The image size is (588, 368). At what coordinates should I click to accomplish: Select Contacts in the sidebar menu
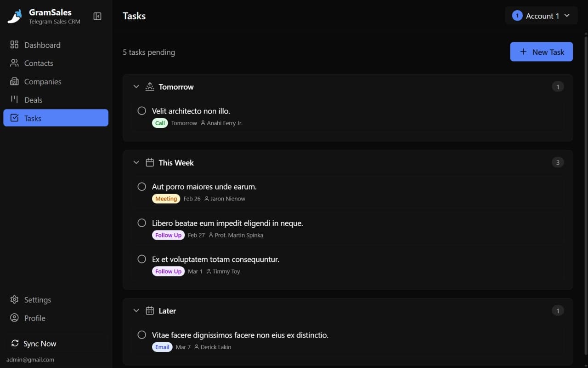pyautogui.click(x=38, y=63)
